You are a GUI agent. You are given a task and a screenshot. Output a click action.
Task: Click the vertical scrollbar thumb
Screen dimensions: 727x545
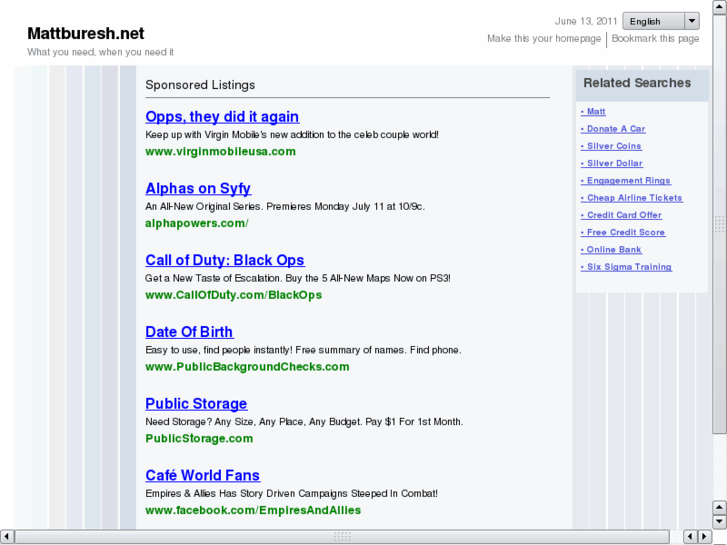pos(719,224)
